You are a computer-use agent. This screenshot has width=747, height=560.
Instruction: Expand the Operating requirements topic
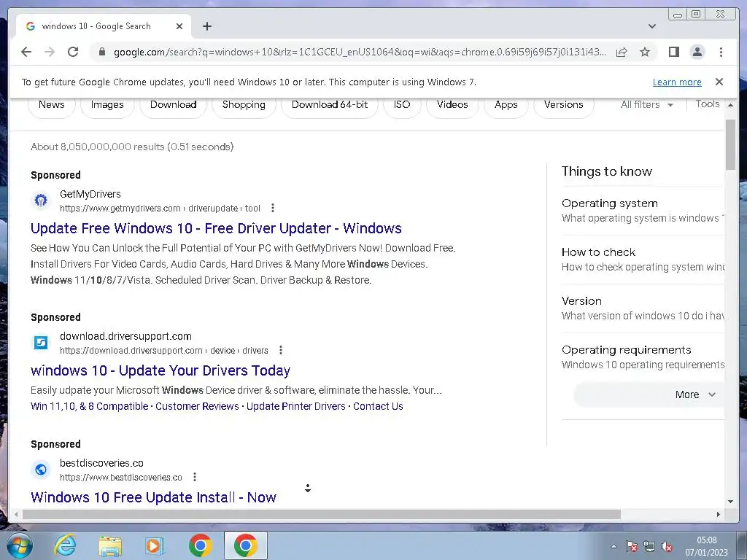tap(643, 357)
